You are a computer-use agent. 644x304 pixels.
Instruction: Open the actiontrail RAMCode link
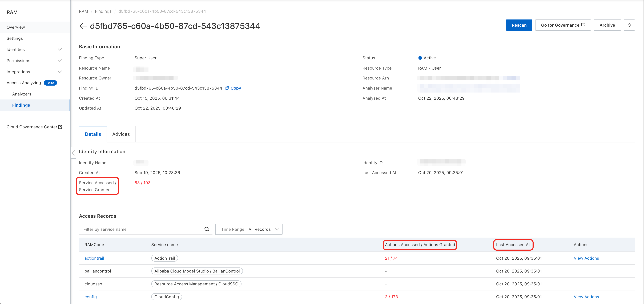[x=94, y=258]
